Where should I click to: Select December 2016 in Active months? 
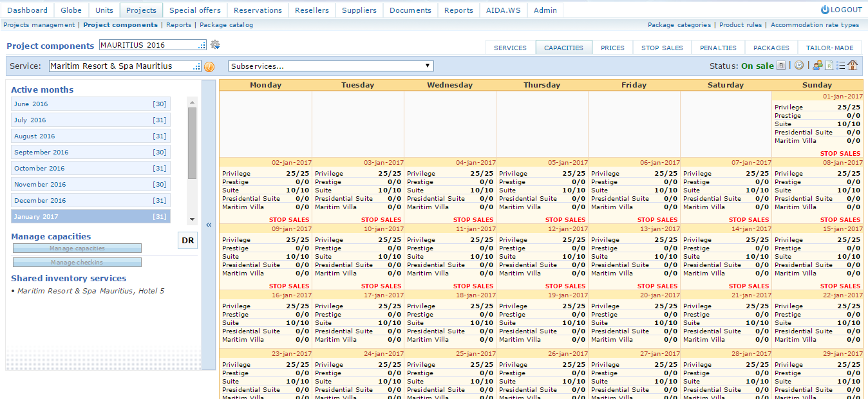pos(90,201)
